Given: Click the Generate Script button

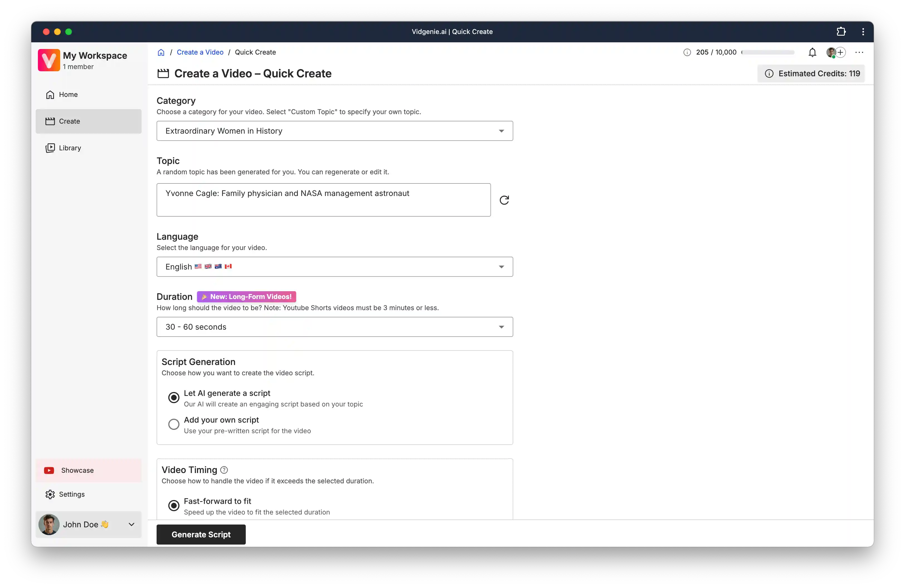Looking at the screenshot, I should (x=201, y=534).
